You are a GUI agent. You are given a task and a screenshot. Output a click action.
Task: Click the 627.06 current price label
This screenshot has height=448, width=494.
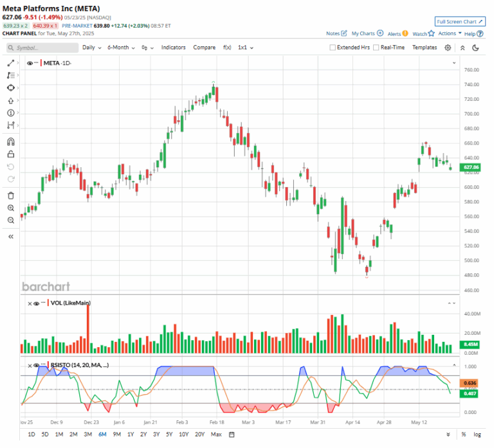470,168
